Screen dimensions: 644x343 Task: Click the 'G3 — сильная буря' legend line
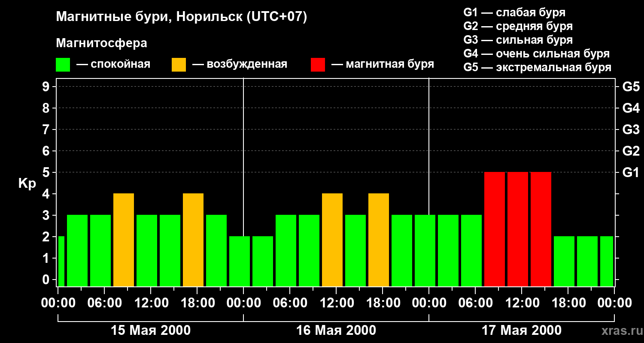point(518,40)
